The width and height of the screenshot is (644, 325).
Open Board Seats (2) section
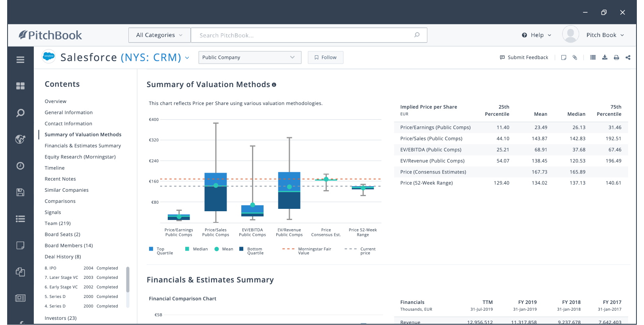[x=62, y=235]
